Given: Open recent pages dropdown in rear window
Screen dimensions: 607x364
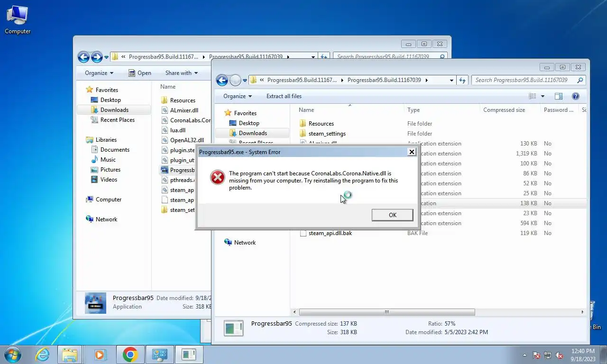Looking at the screenshot, I should point(106,57).
